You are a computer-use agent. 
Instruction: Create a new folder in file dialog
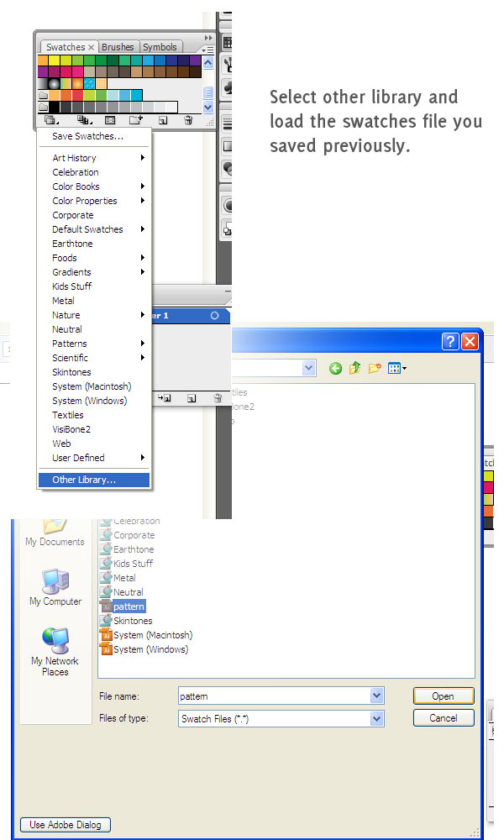(x=374, y=368)
